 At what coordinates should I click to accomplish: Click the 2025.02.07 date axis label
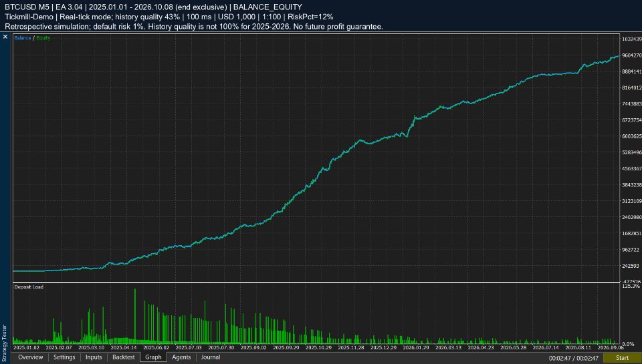pos(59,347)
